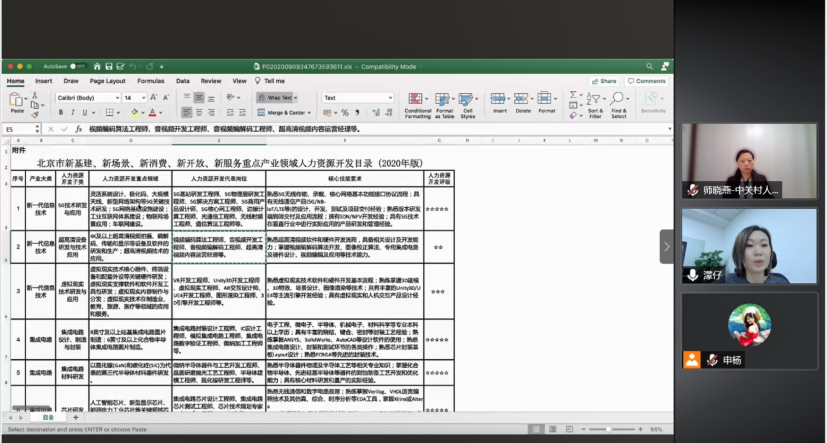Click the Find & Select magnifier
This screenshot has height=443, width=827.
(619, 106)
